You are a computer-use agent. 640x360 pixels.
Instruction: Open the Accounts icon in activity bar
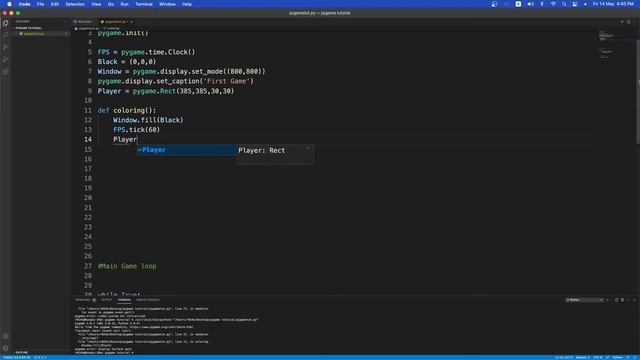tap(5, 336)
